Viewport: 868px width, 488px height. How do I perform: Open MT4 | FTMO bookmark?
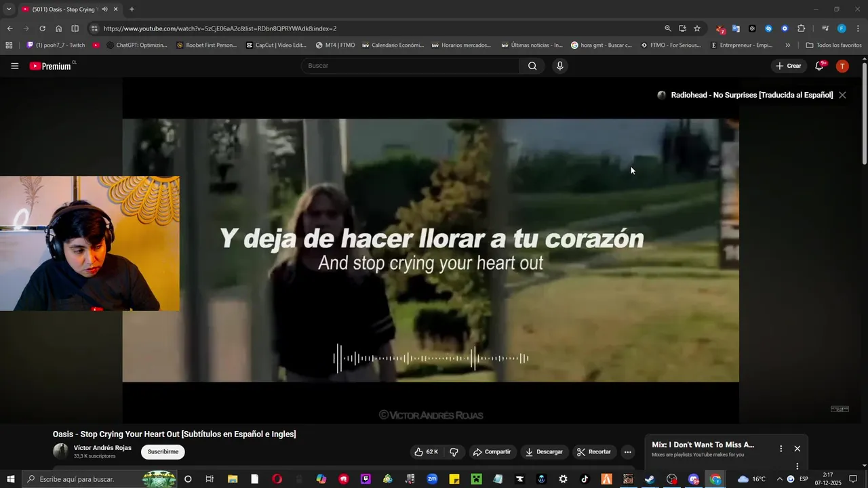click(x=335, y=45)
